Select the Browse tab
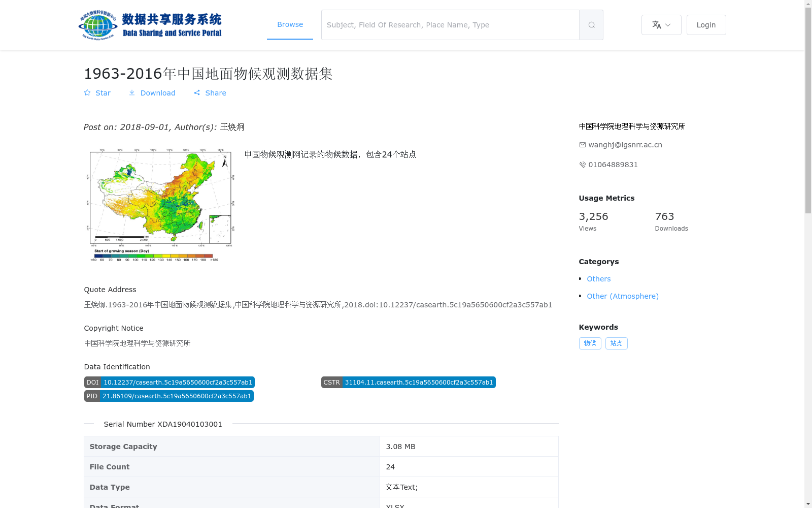 click(x=290, y=24)
